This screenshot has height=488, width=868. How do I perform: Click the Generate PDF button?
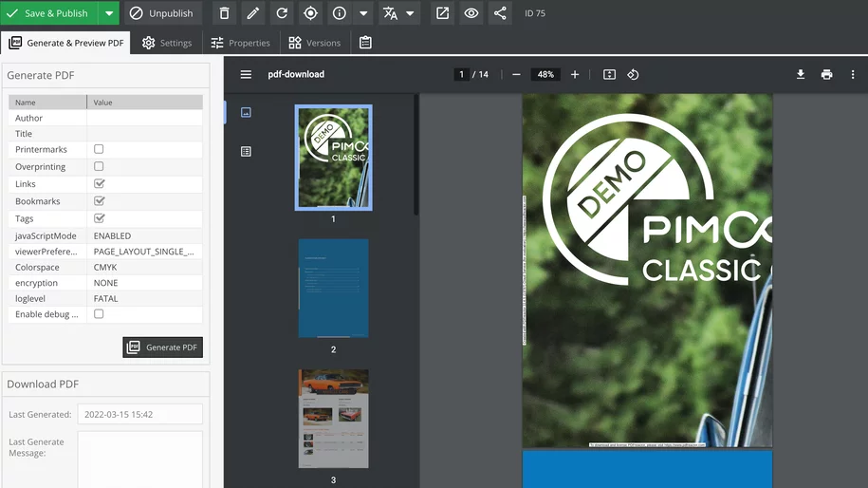click(163, 347)
